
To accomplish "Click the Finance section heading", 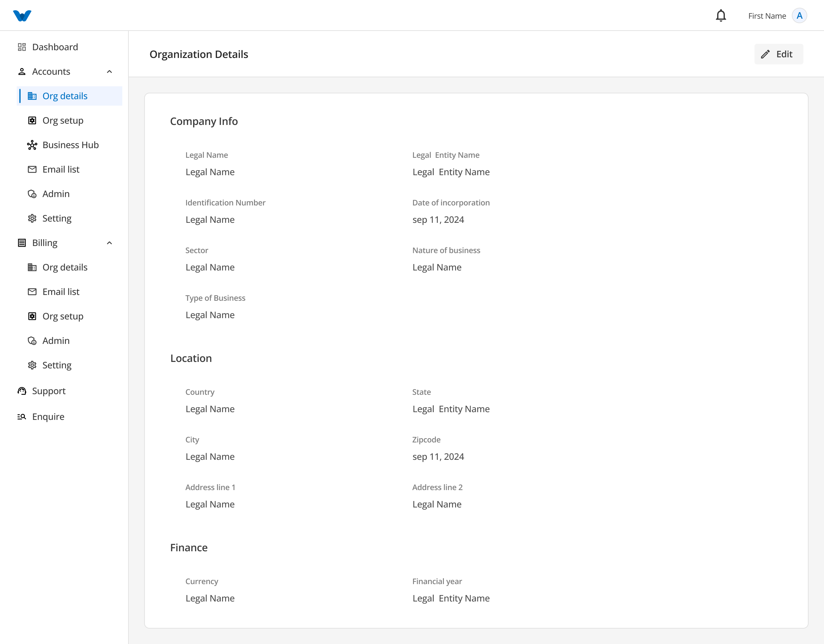I will pyautogui.click(x=189, y=547).
